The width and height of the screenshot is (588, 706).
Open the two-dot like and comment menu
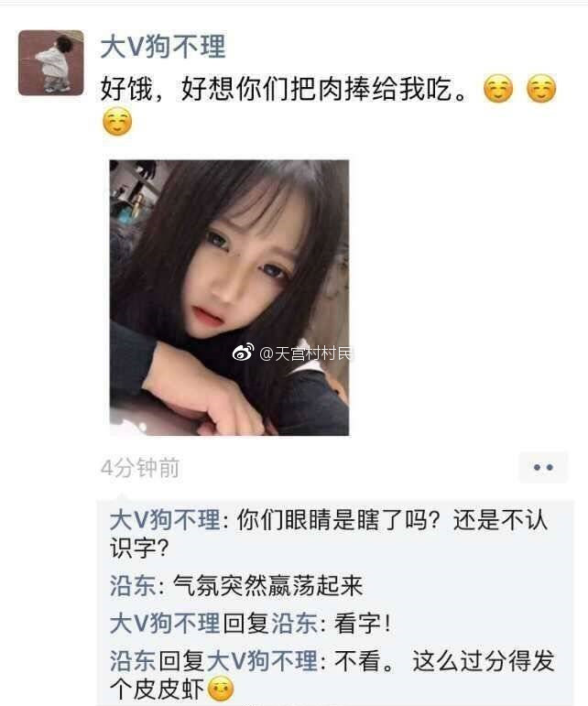tap(543, 467)
